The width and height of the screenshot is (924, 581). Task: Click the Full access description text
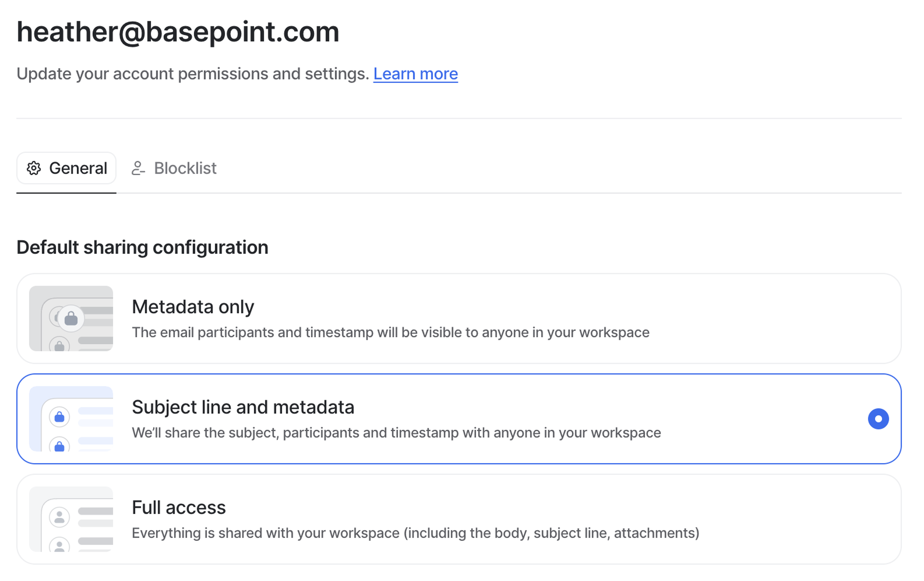click(415, 533)
